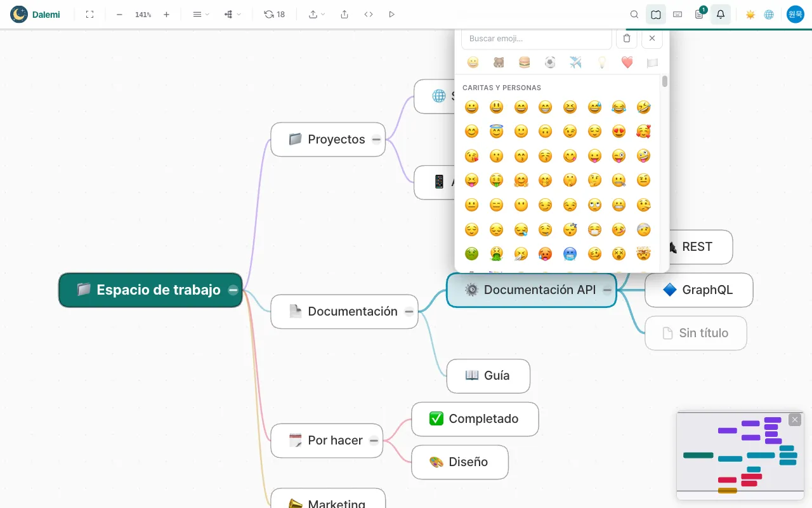
Task: Click the embed code icon
Action: click(369, 14)
